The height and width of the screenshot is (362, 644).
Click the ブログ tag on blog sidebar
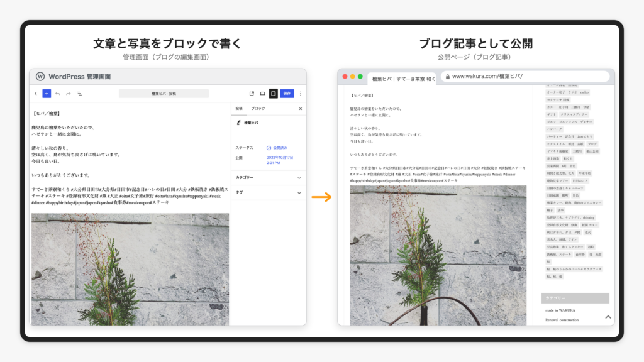(x=592, y=144)
